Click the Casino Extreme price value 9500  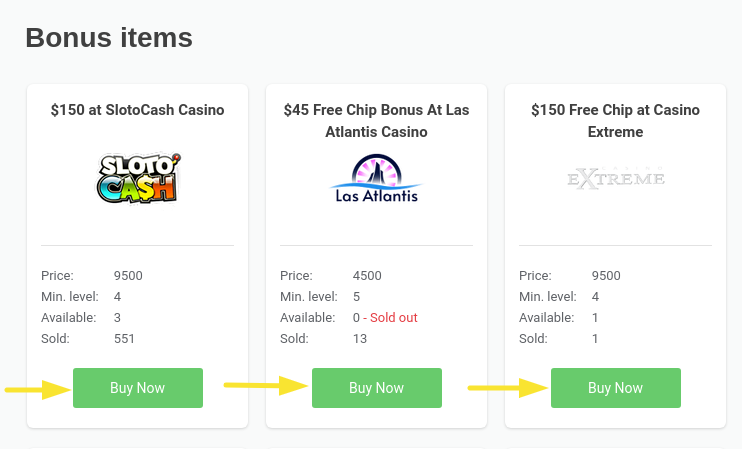coord(606,276)
